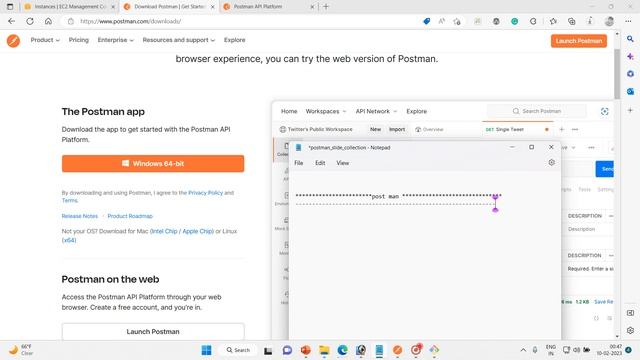Viewport: 640px width, 360px height.
Task: Expand Workspaces in Postman preview
Action: 325,111
